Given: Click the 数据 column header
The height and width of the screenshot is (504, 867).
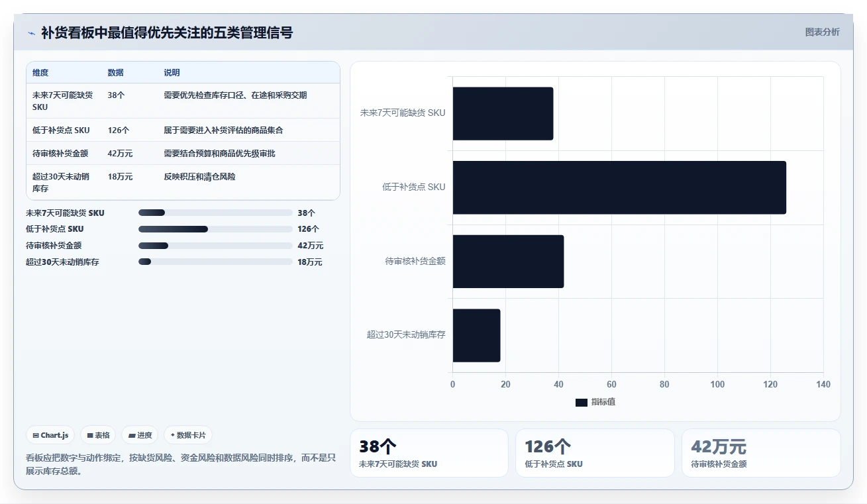Looking at the screenshot, I should click(116, 73).
